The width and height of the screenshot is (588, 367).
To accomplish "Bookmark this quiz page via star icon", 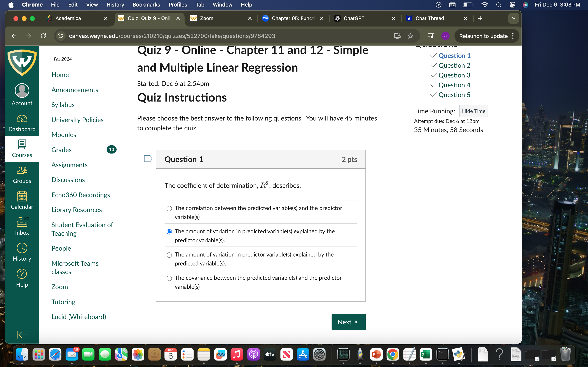I will click(x=410, y=36).
